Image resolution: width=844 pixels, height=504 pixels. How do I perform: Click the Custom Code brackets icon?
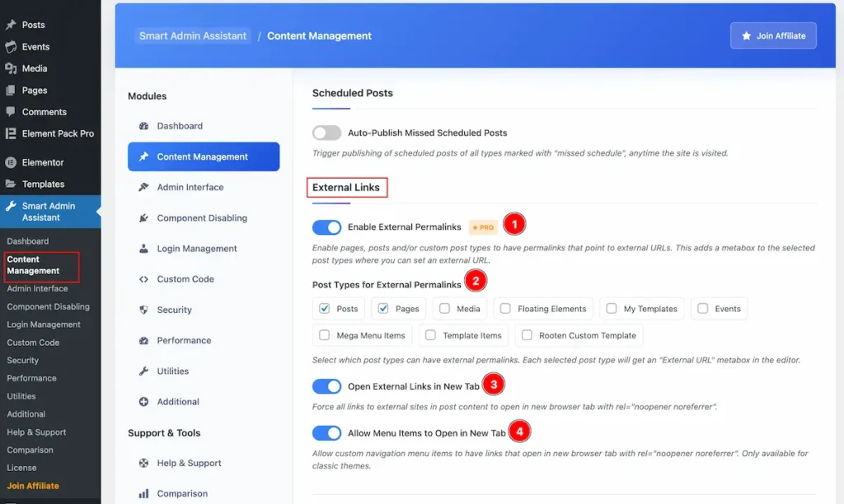tap(143, 279)
